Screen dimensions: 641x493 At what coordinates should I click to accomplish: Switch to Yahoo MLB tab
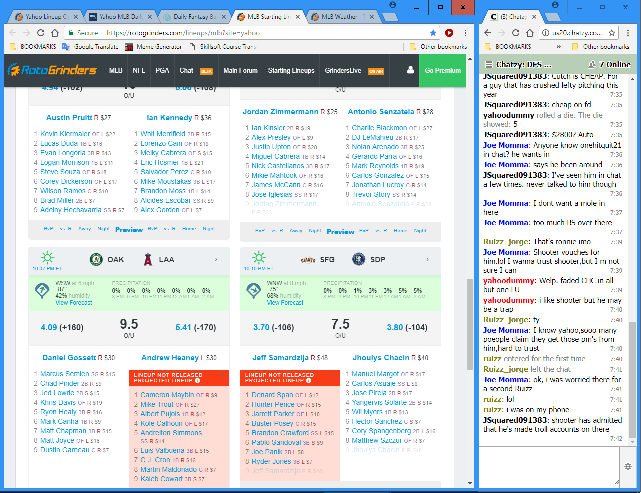coord(120,17)
